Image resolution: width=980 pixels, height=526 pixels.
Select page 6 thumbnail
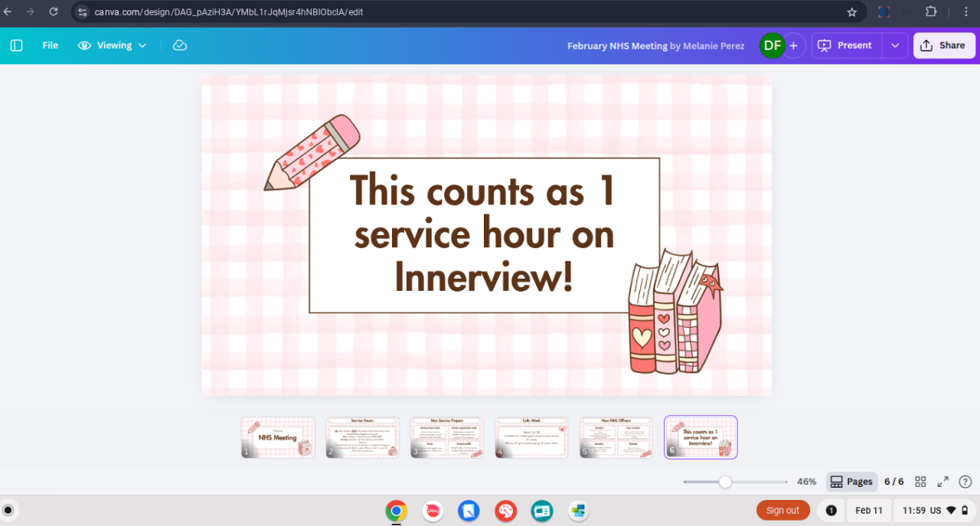tap(701, 437)
